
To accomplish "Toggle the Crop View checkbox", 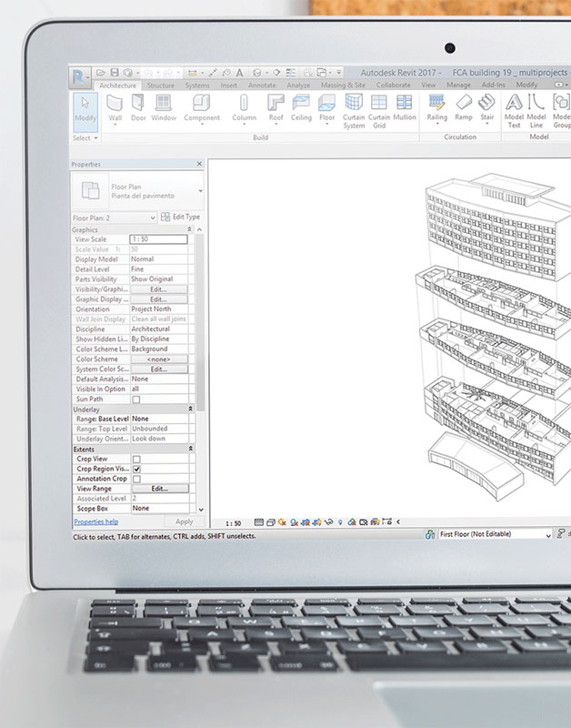I will [136, 460].
